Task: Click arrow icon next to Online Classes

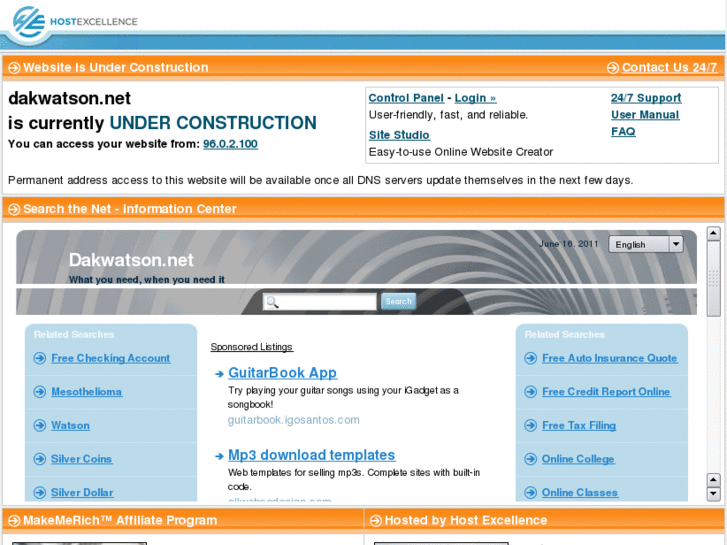Action: [530, 493]
